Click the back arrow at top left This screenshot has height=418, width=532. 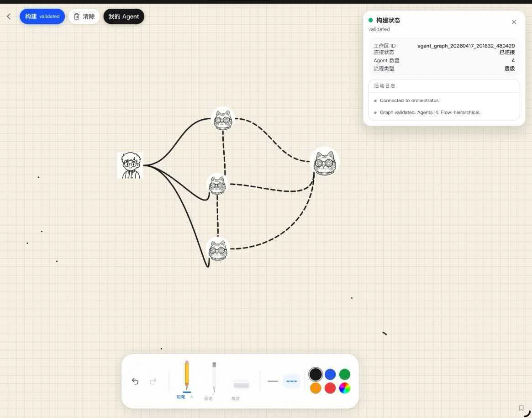(9, 16)
